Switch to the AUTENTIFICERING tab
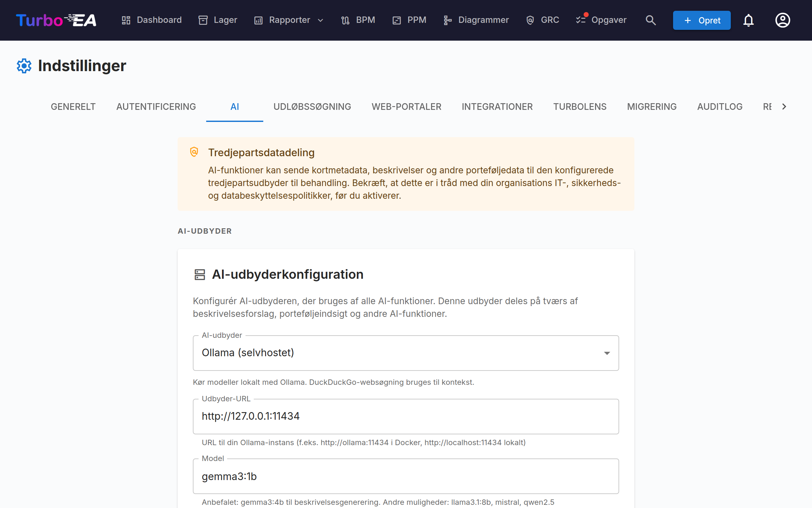The width and height of the screenshot is (812, 508). point(156,106)
